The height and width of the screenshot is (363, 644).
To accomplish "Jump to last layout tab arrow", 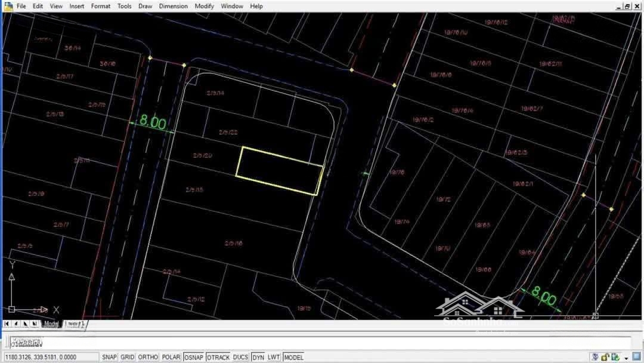I will pos(35,324).
